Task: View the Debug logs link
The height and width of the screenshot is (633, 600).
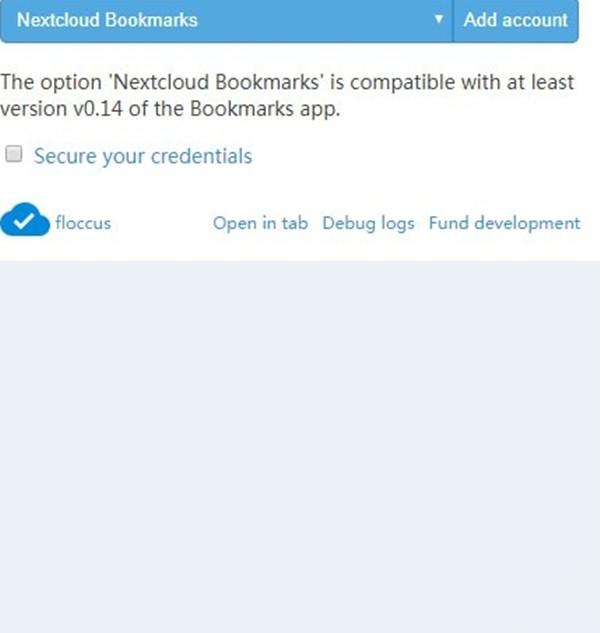Action: (368, 223)
